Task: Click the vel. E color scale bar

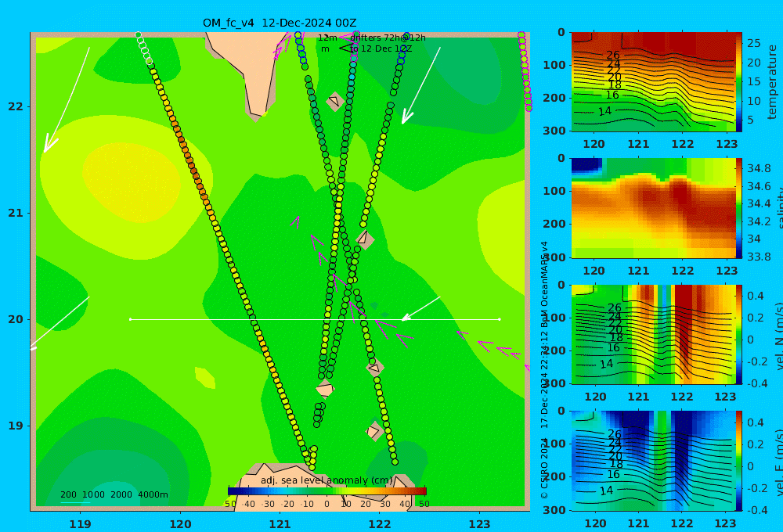Action: [x=739, y=461]
